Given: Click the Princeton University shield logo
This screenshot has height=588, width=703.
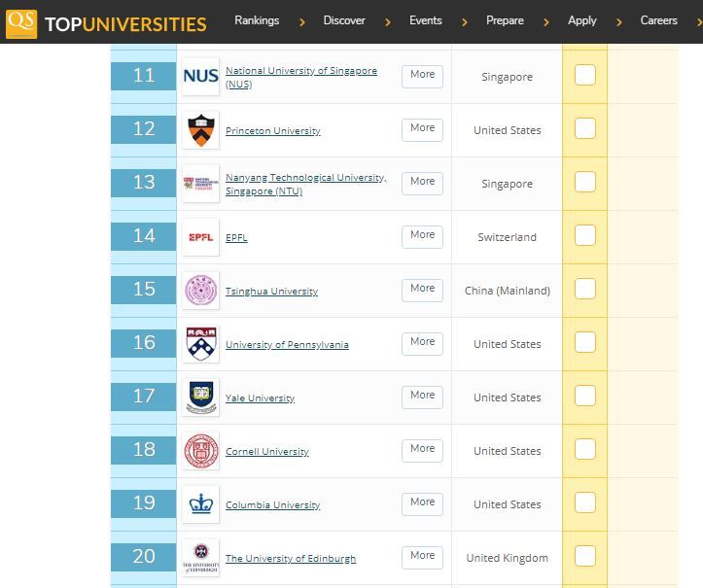Looking at the screenshot, I should [200, 130].
